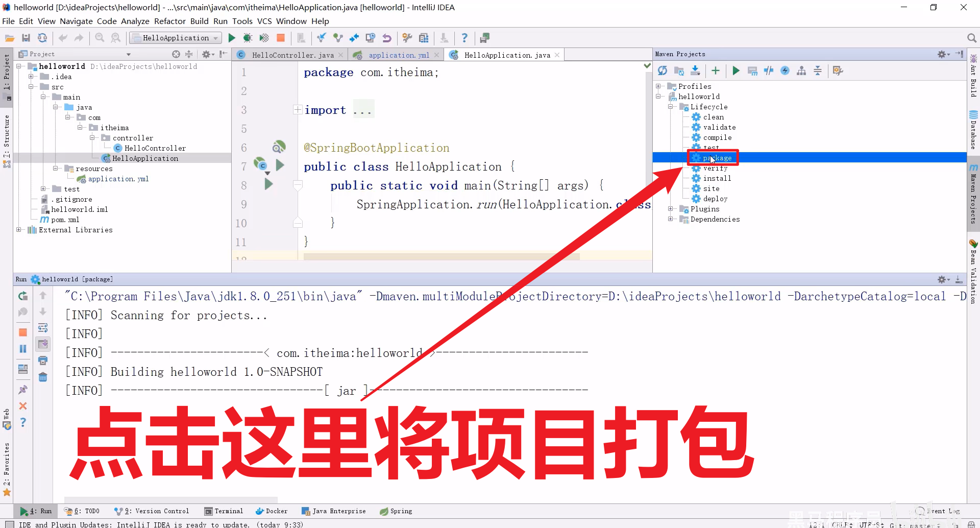Start debugging with the bug icon

pos(248,38)
